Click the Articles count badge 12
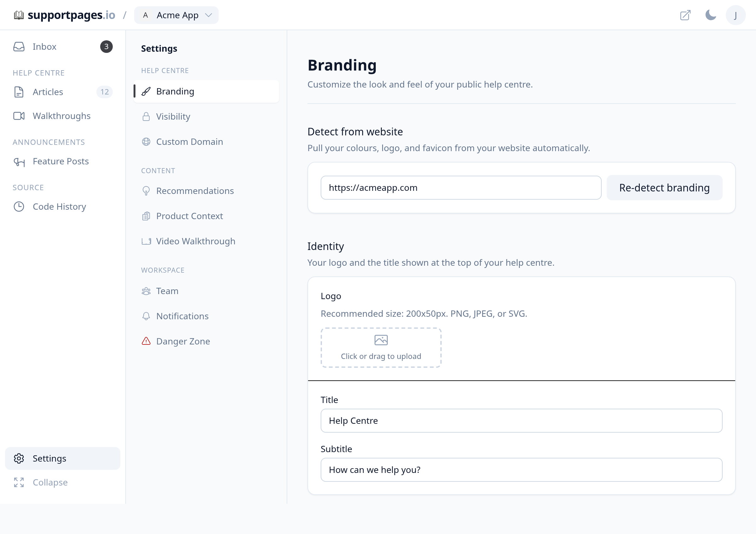Screen dimensions: 756x534 (105, 92)
